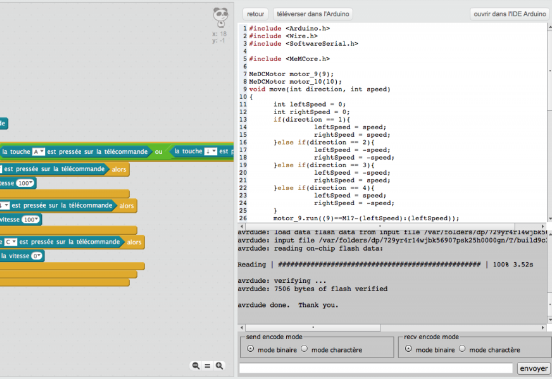Click 'alors' on the touche C condition row

point(134,242)
